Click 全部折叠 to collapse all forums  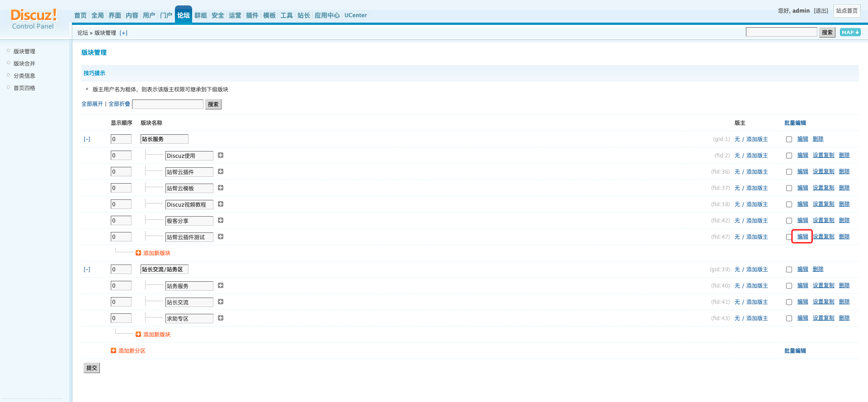click(x=119, y=104)
